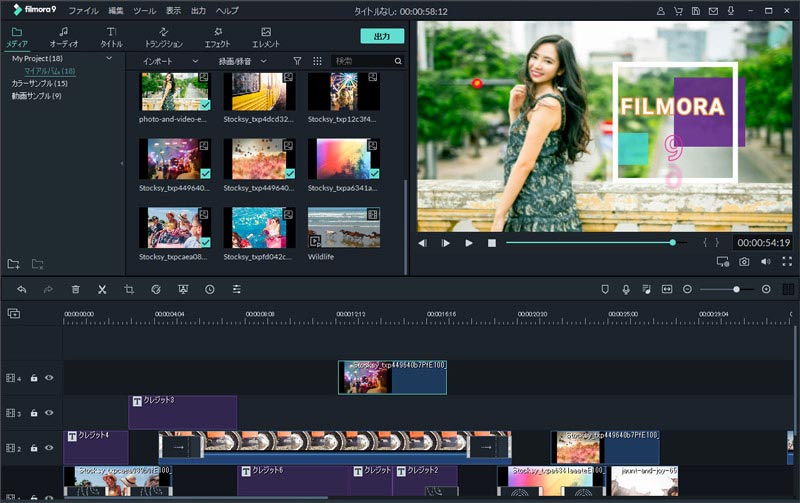Click the timeline zoom slider
800x503 pixels.
[736, 289]
